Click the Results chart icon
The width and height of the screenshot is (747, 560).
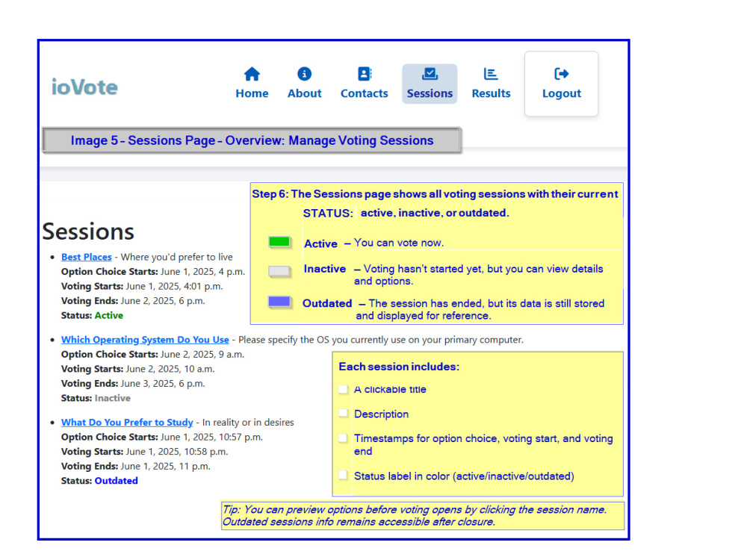point(491,74)
